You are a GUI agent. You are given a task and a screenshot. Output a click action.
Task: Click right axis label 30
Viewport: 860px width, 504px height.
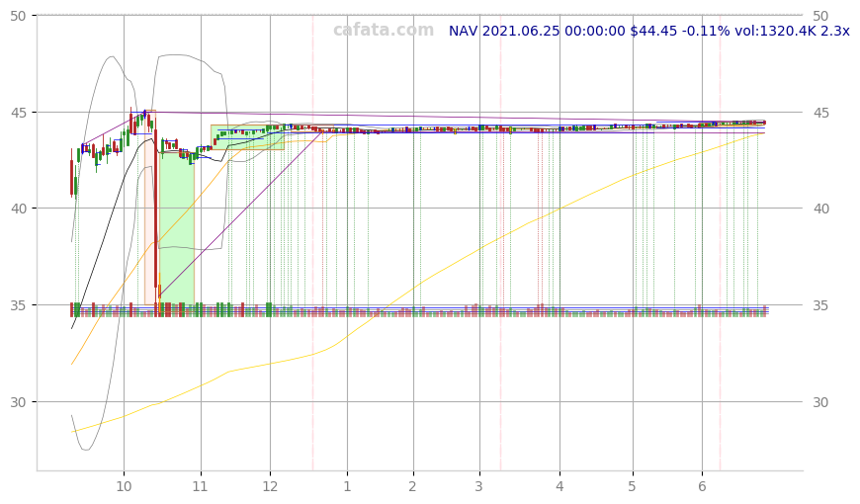click(820, 402)
